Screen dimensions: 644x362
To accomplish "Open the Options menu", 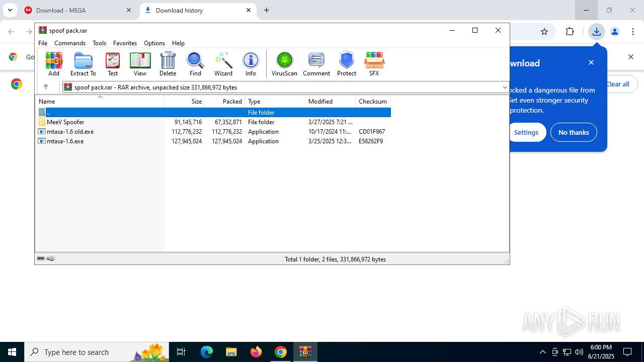I will (x=154, y=43).
